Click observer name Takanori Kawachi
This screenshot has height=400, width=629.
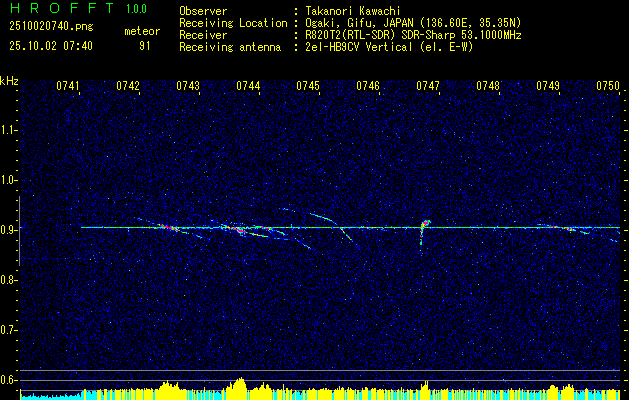coord(351,11)
